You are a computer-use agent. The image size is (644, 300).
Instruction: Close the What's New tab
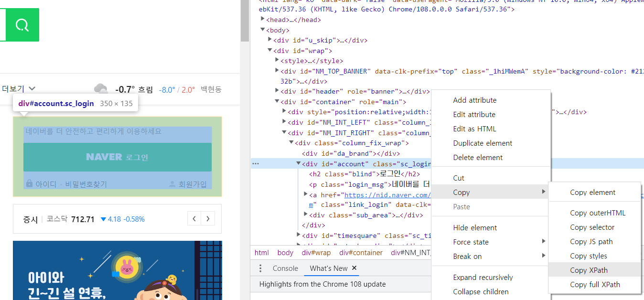[354, 268]
